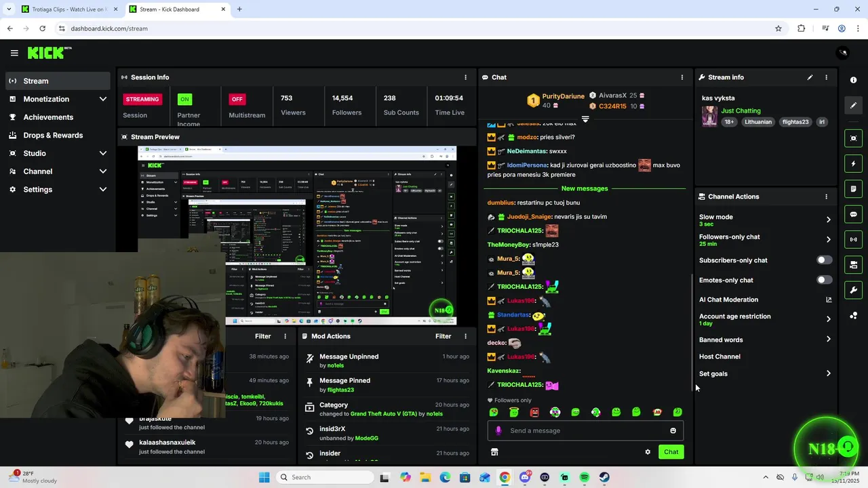Open Mod Actions three-dot options
The height and width of the screenshot is (488, 868).
point(465,336)
